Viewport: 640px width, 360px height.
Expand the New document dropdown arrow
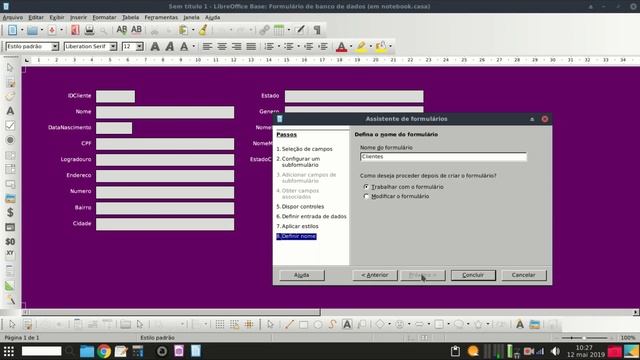point(22,30)
